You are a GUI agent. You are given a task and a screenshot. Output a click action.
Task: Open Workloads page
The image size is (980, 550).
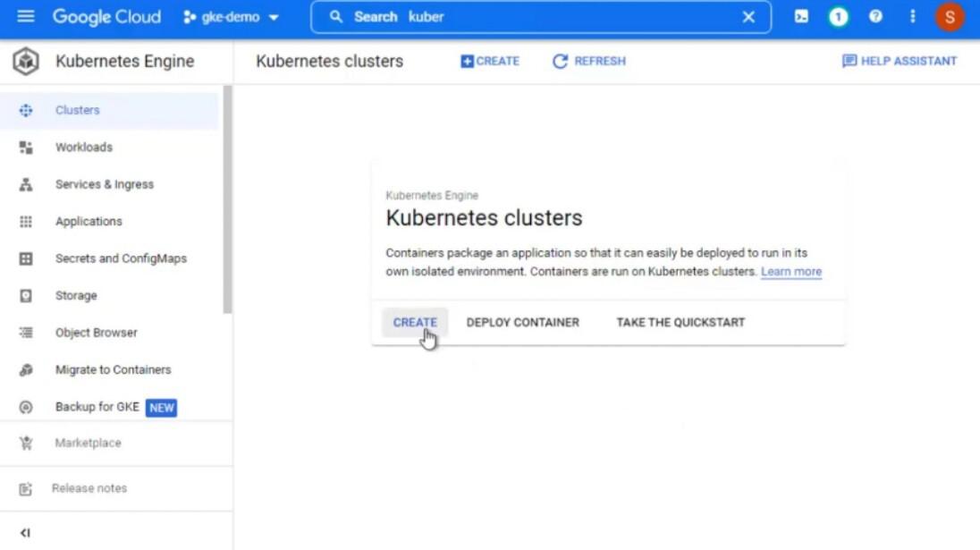84,148
